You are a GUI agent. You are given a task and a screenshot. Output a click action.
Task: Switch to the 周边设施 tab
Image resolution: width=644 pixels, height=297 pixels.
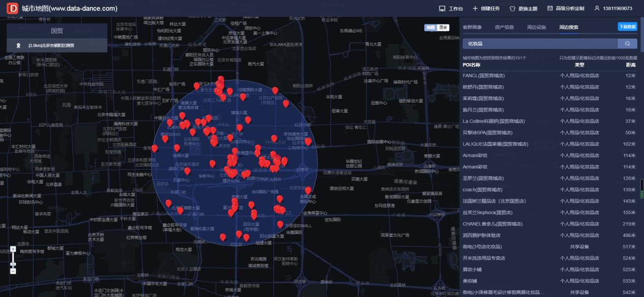tap(536, 27)
